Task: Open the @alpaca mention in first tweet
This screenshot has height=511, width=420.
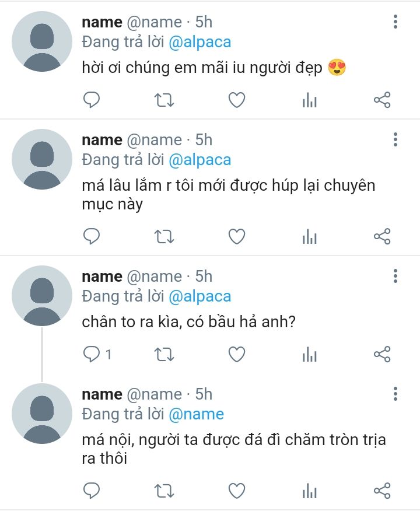Action: coord(199,42)
